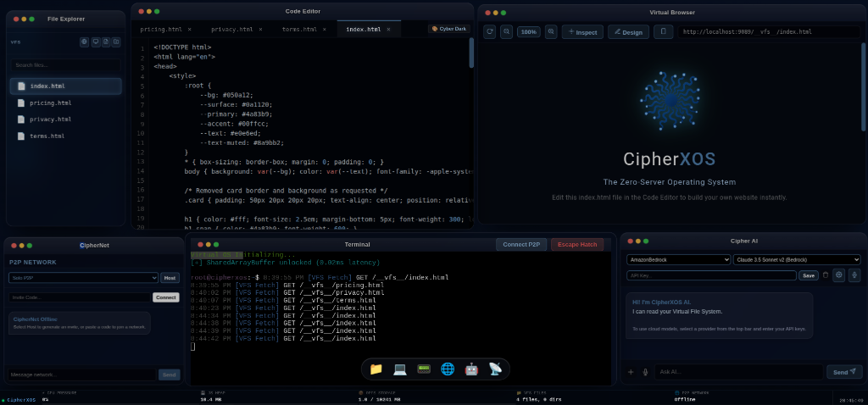The height and width of the screenshot is (405, 868).
Task: Click the Invite Code input field
Action: tap(80, 297)
